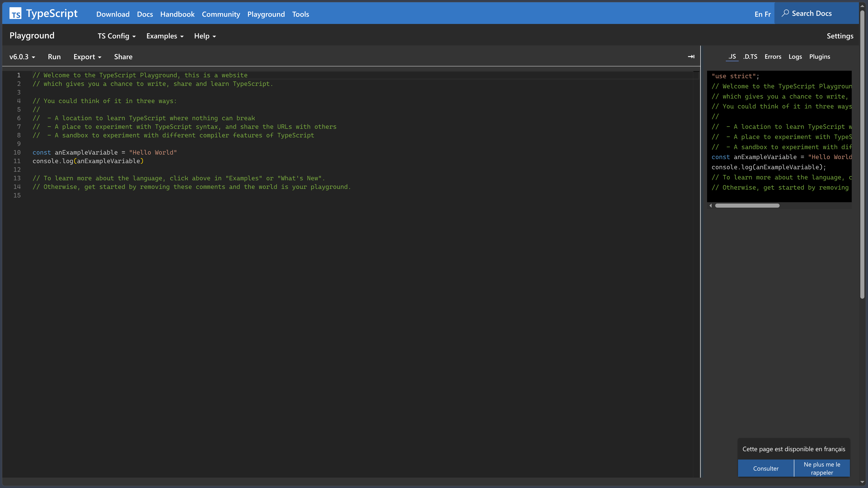The height and width of the screenshot is (488, 868).
Task: Open the TS Config dropdown
Action: tap(117, 36)
